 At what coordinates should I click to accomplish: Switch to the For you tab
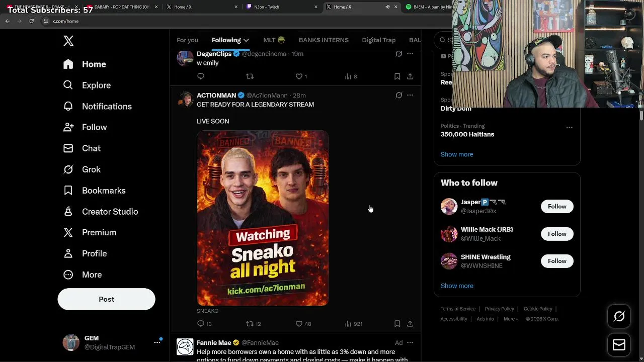pyautogui.click(x=187, y=40)
